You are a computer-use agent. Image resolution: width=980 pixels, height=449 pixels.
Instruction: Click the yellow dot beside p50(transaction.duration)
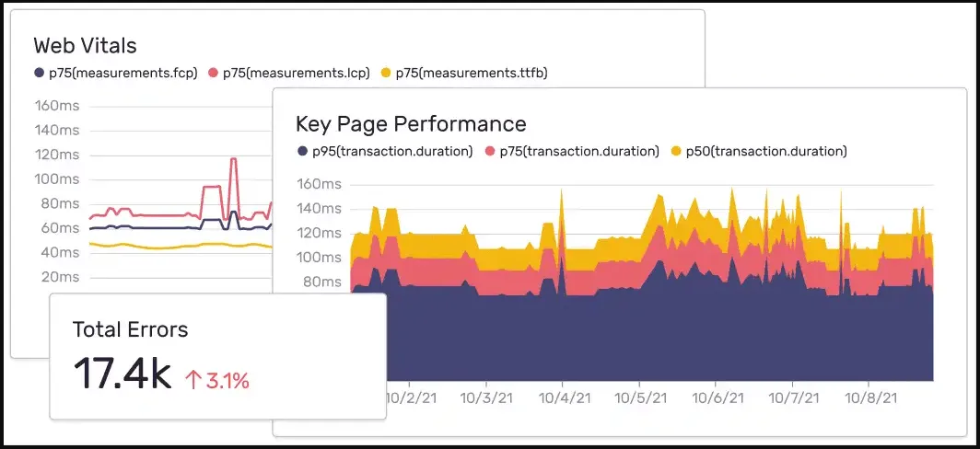pos(676,151)
